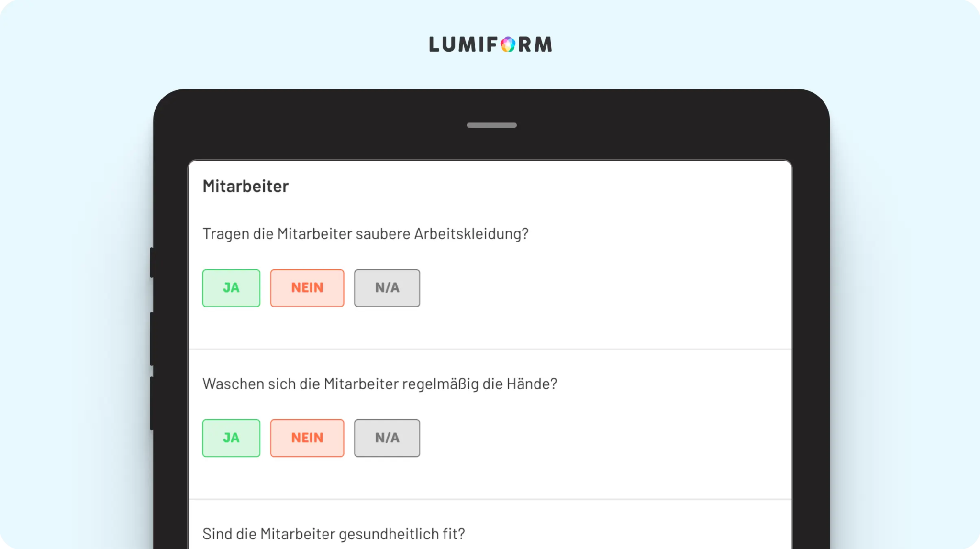Click the tablet's middle side button

click(152, 339)
